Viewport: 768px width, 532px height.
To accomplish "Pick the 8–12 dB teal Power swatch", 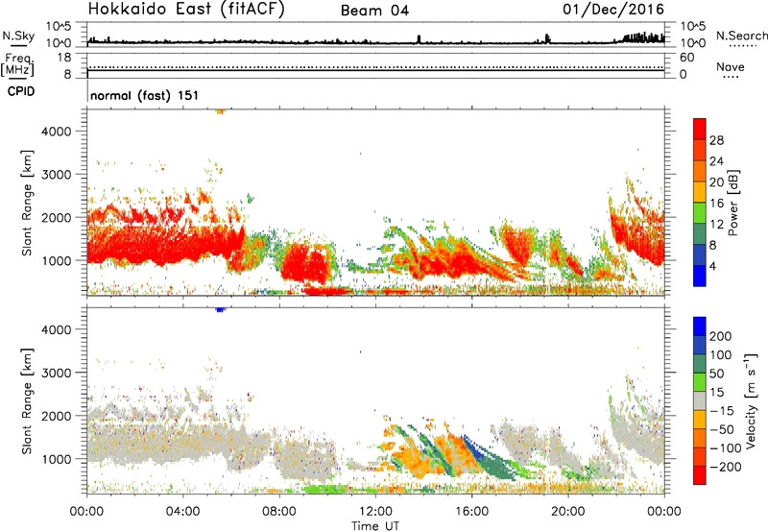I will [700, 233].
